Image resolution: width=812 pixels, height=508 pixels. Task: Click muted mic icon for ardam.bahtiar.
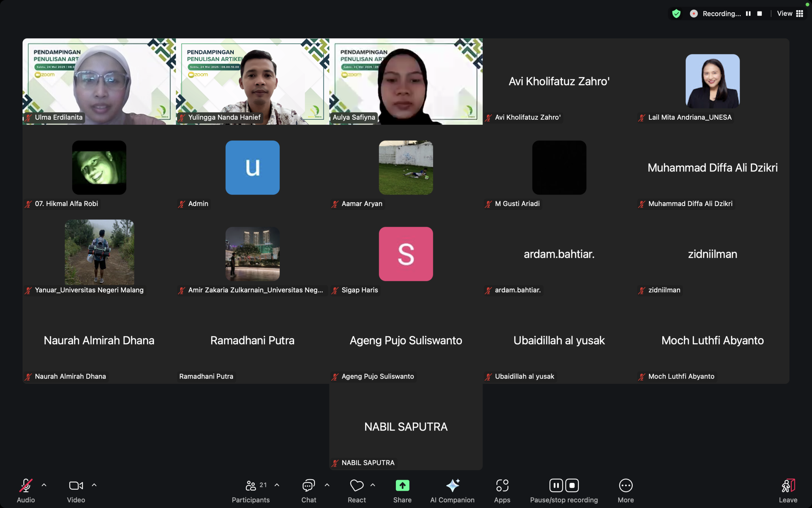tap(488, 290)
